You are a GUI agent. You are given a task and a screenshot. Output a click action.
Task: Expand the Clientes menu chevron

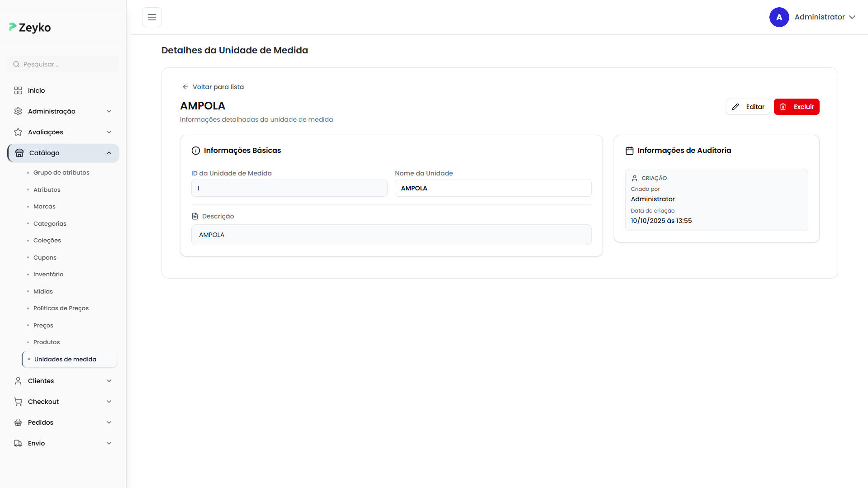point(109,381)
